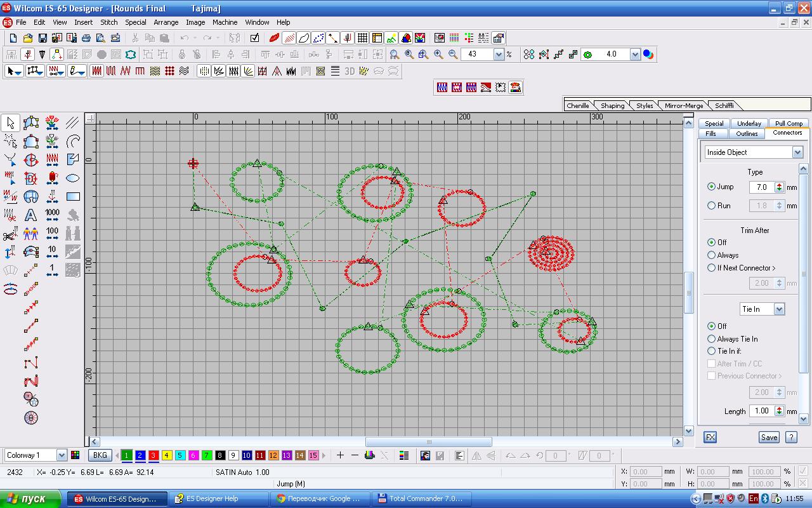The image size is (812, 508).
Task: Click the Jump length value field
Action: click(x=761, y=187)
